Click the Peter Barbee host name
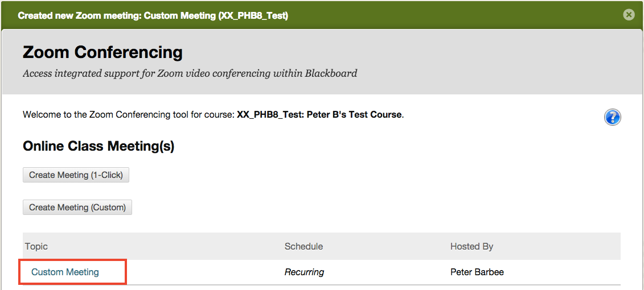Screen dimensions: 644x290 coord(477,272)
